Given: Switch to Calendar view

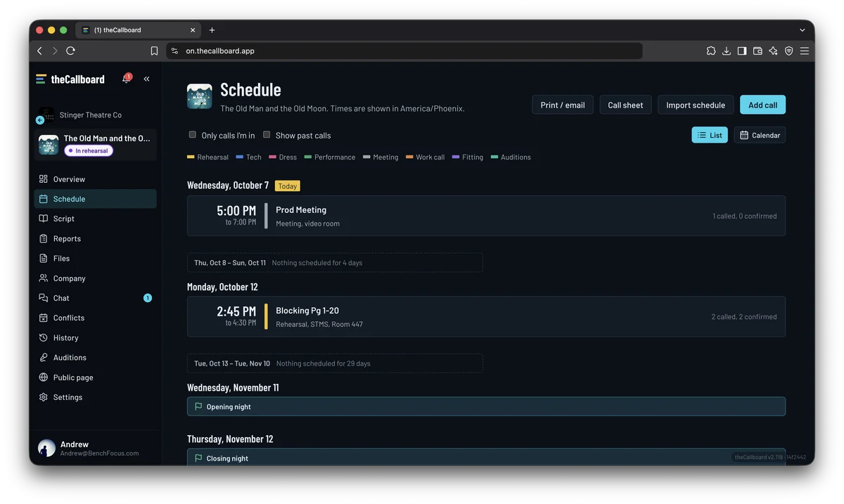Looking at the screenshot, I should tap(760, 135).
